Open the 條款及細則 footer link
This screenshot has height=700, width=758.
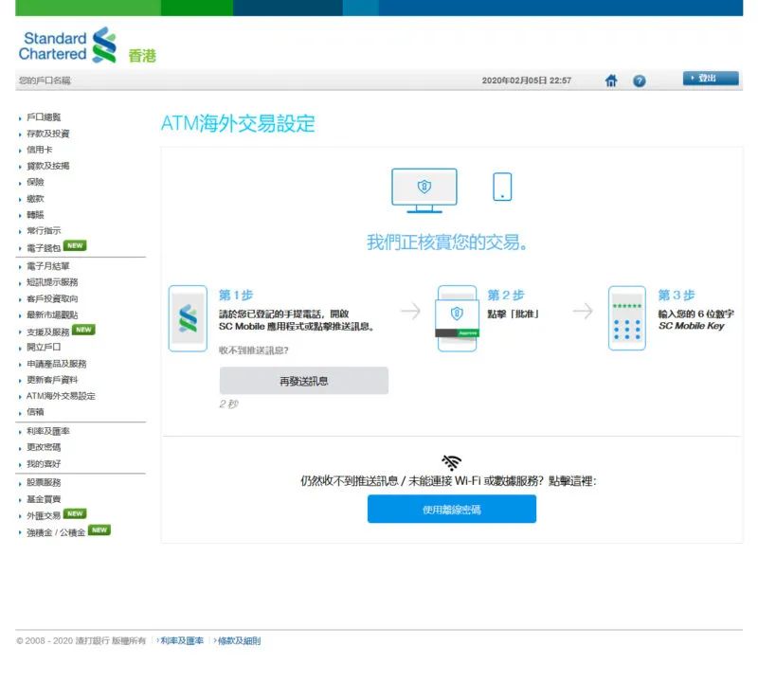pos(239,641)
